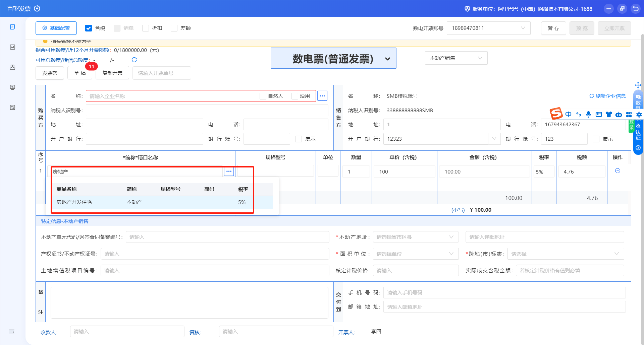This screenshot has width=644, height=345.
Task: Open 不动产地址 province city selector
Action: click(416, 237)
